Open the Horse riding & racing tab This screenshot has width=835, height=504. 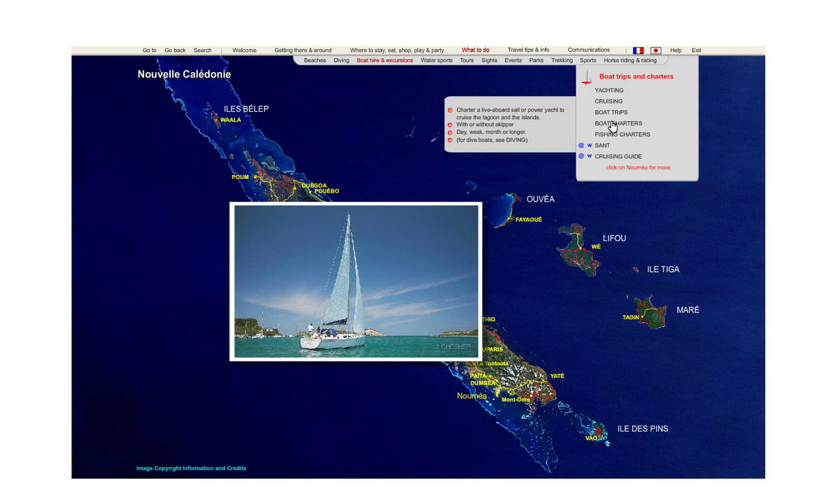[x=630, y=60]
